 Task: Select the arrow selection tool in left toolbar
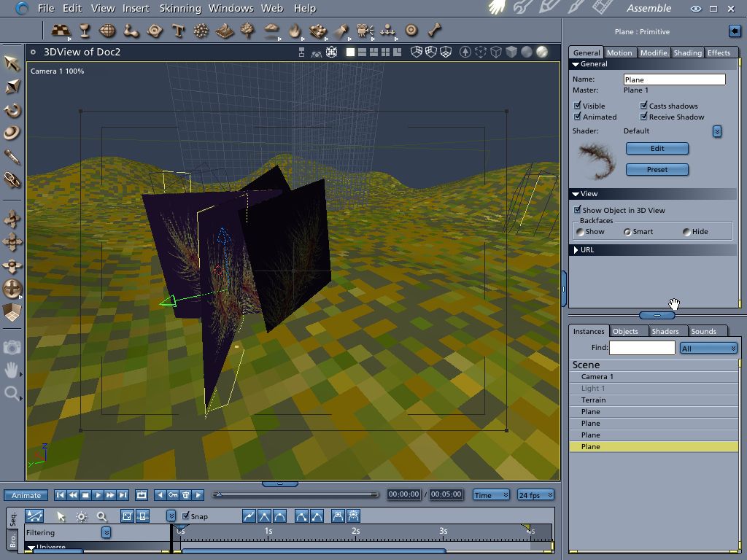coord(12,63)
